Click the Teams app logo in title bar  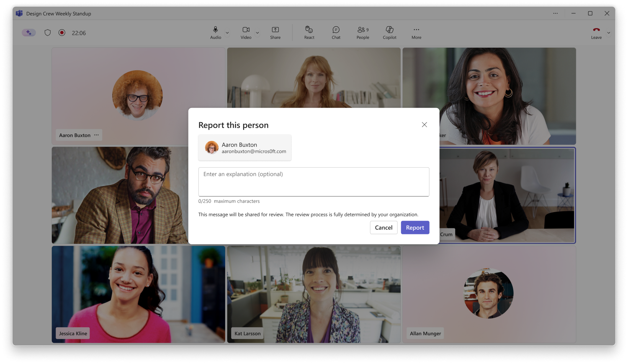[19, 13]
